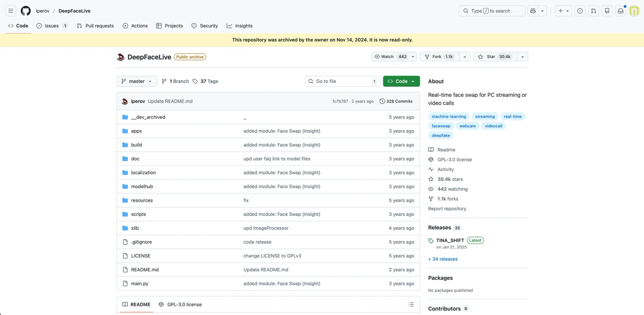Open the Issues tab
This screenshot has width=644, height=315.
(x=52, y=26)
